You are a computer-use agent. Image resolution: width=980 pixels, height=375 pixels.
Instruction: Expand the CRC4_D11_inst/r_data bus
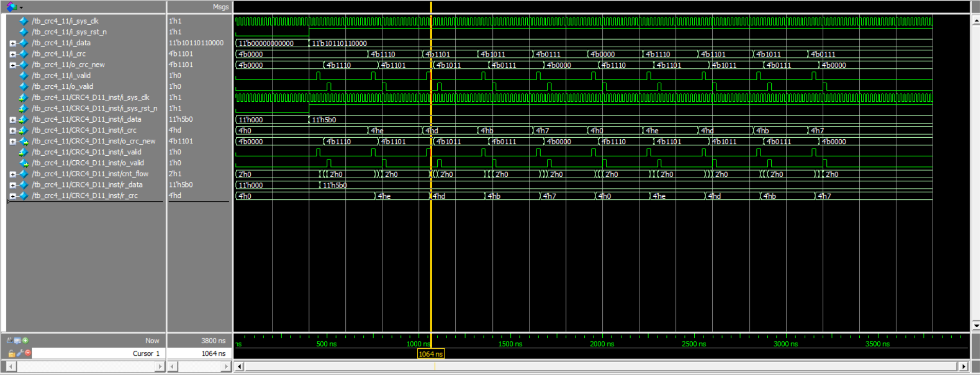[x=12, y=185]
